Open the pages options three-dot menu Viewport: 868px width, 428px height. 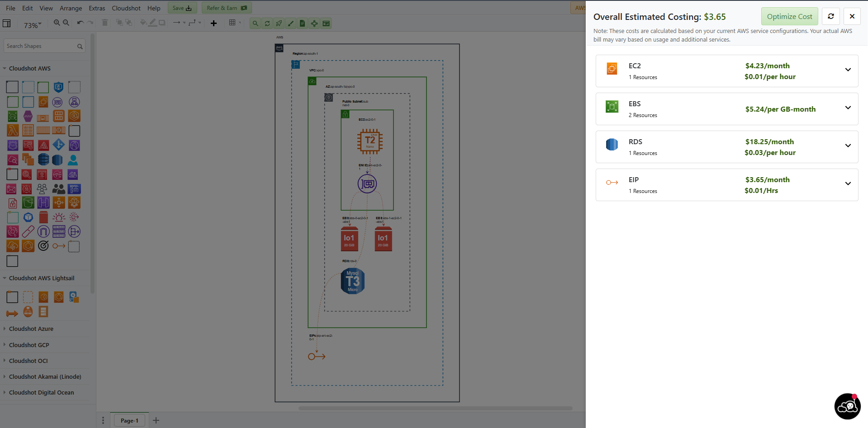tap(103, 420)
